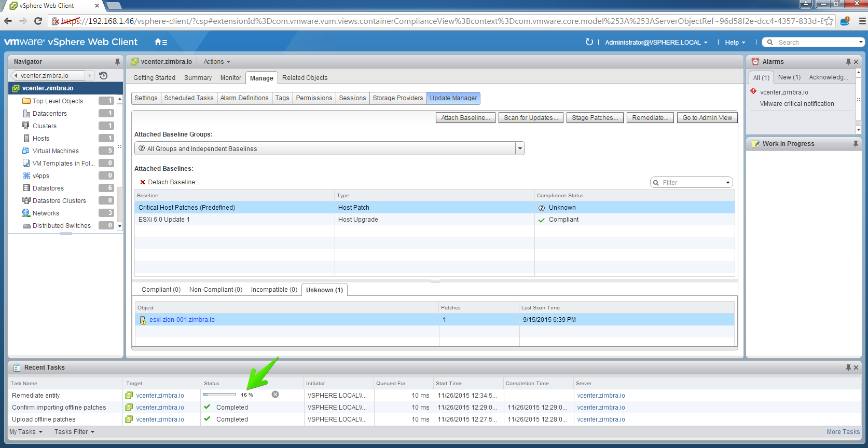The height and width of the screenshot is (448, 868).
Task: Cancel the Remediate entity task
Action: click(x=275, y=395)
